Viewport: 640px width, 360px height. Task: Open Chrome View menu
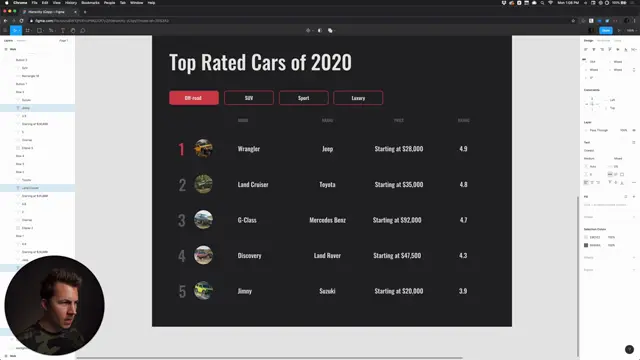click(x=56, y=3)
